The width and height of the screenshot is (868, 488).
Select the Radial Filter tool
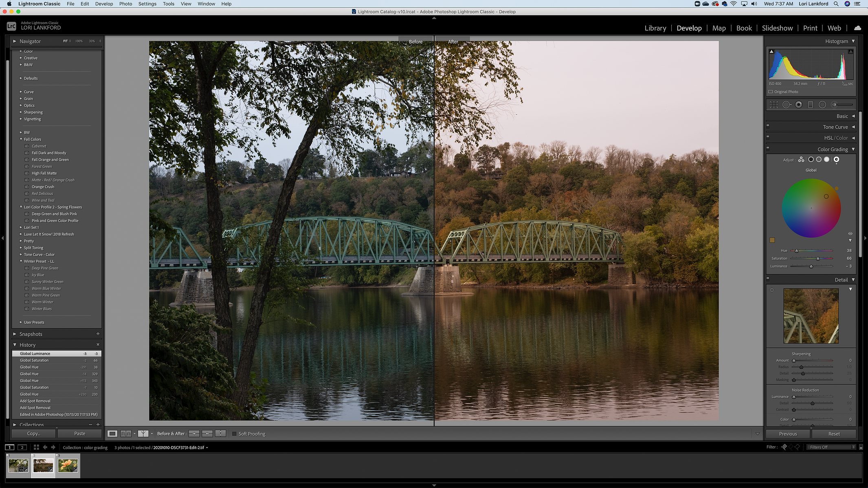(822, 105)
